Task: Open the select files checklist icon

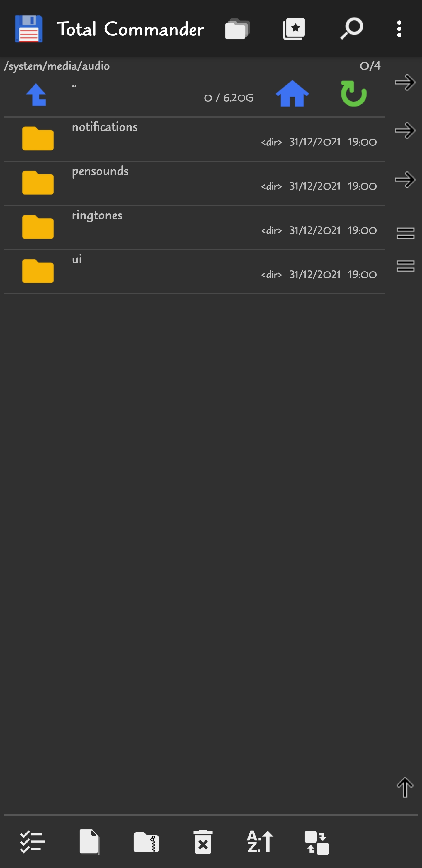Action: click(x=33, y=842)
